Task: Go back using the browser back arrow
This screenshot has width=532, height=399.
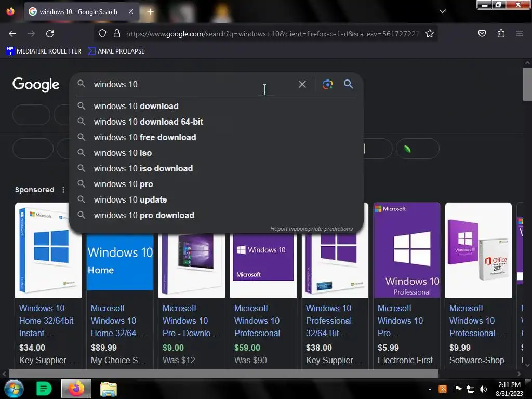Action: pyautogui.click(x=12, y=34)
